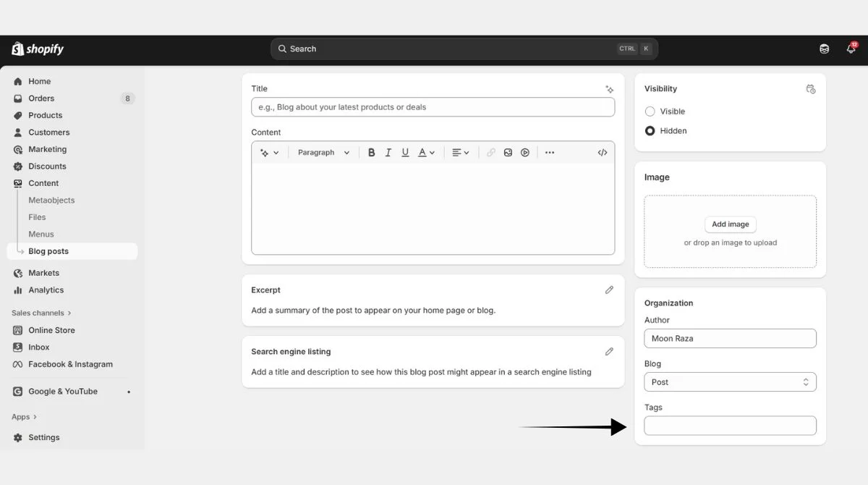The height and width of the screenshot is (485, 868).
Task: Toggle bold formatting in the editor
Action: (x=371, y=152)
